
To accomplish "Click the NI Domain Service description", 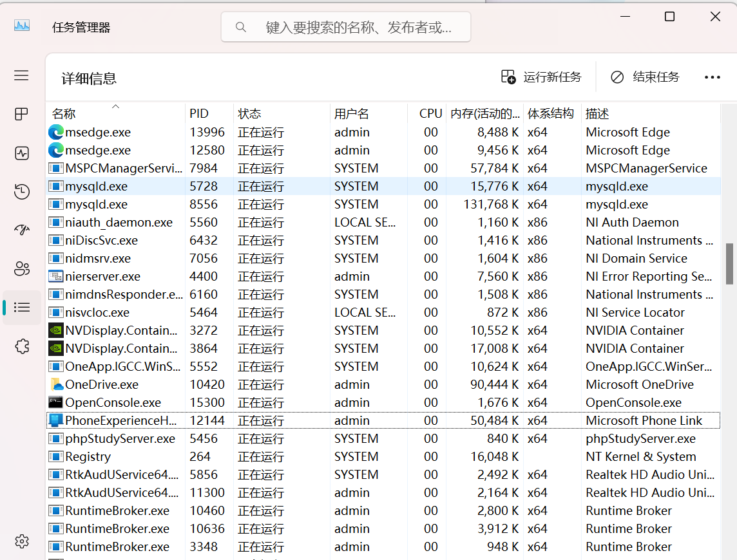I will coord(636,258).
